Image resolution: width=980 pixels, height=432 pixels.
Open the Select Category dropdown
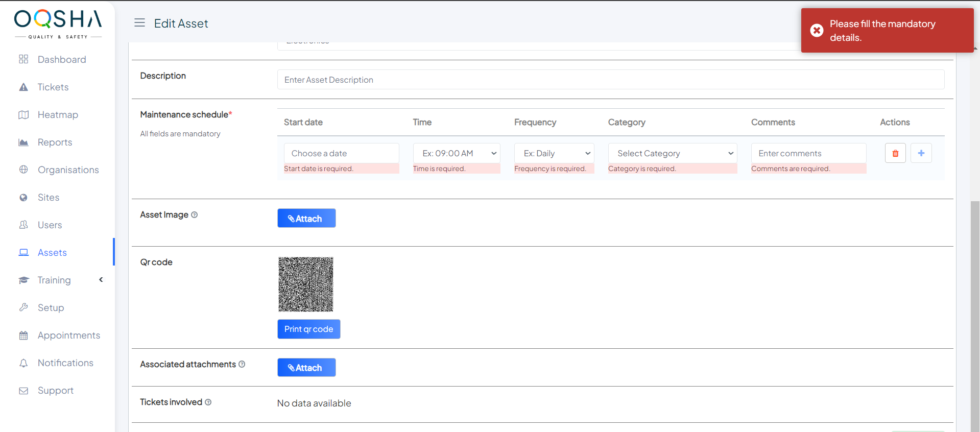pyautogui.click(x=672, y=153)
